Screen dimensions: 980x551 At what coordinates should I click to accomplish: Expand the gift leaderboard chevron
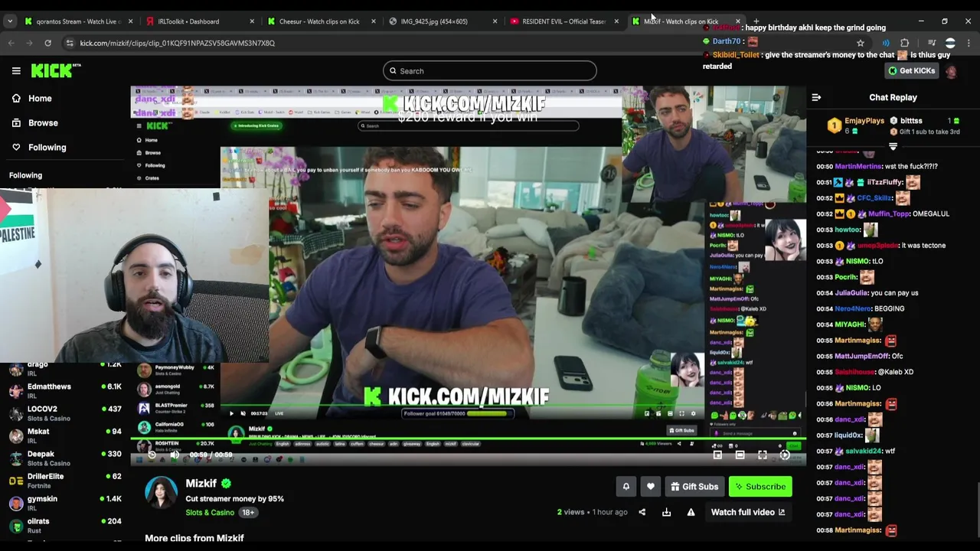[x=893, y=145]
